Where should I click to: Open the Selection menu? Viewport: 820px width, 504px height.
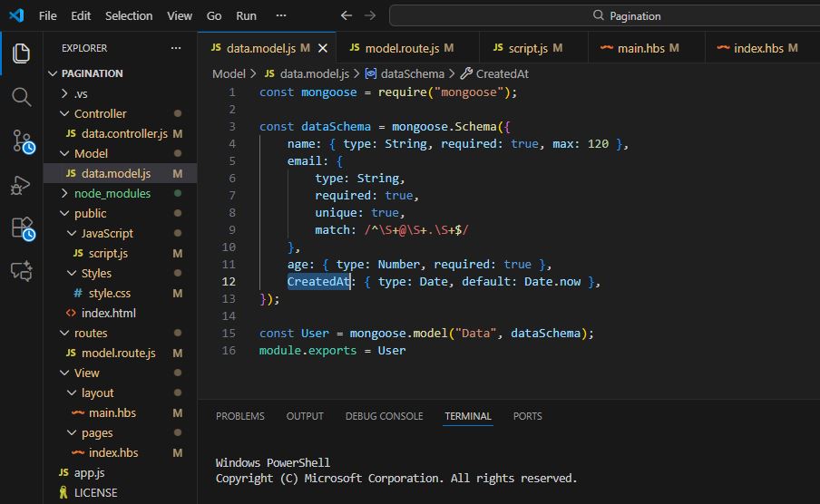[x=129, y=15]
